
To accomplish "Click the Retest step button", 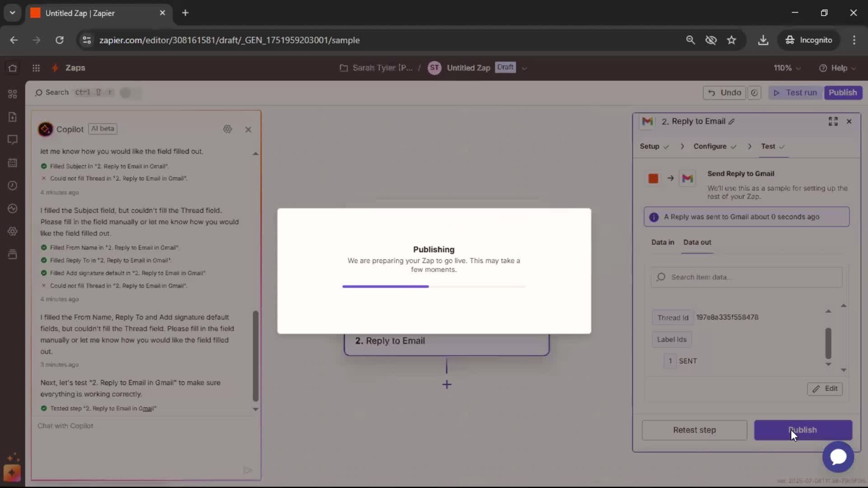I will coord(694,430).
